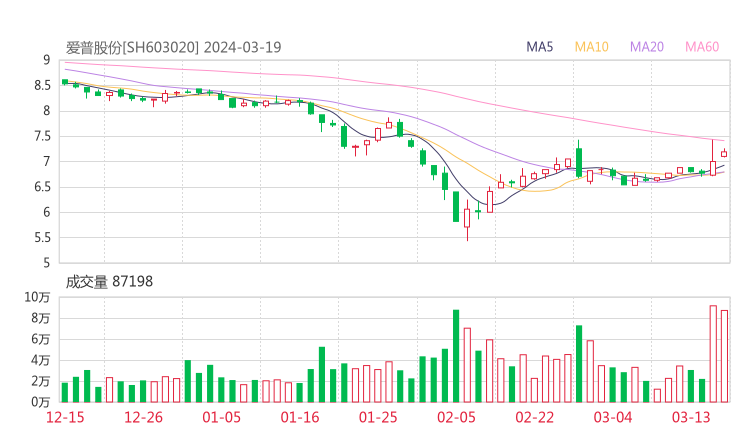Select the tall green volume bar before 03-04
The image size is (740, 440).
(579, 364)
